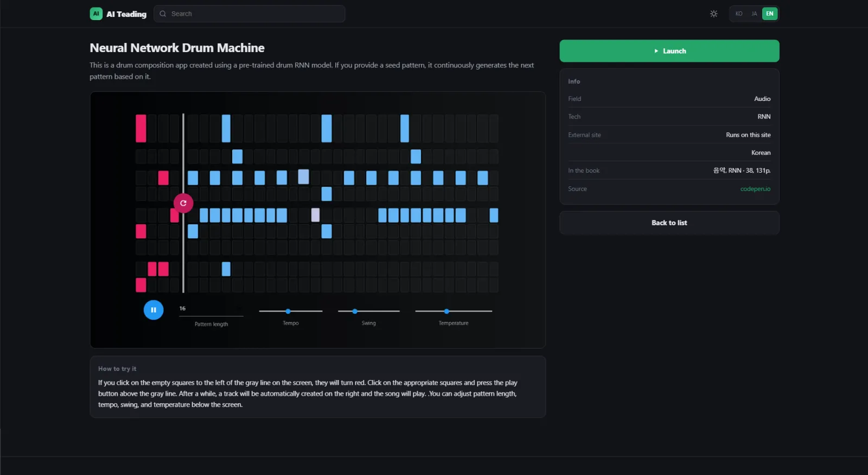Viewport: 868px width, 475px height.
Task: Click the magnifier icon in search bar
Action: (x=163, y=14)
